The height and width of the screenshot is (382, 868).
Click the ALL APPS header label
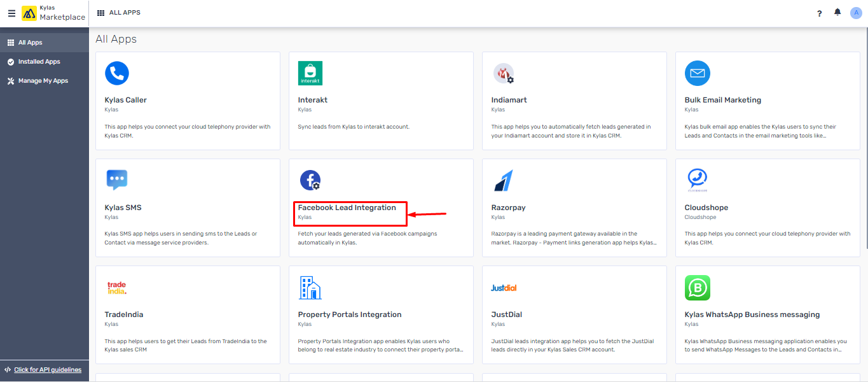[x=125, y=13]
